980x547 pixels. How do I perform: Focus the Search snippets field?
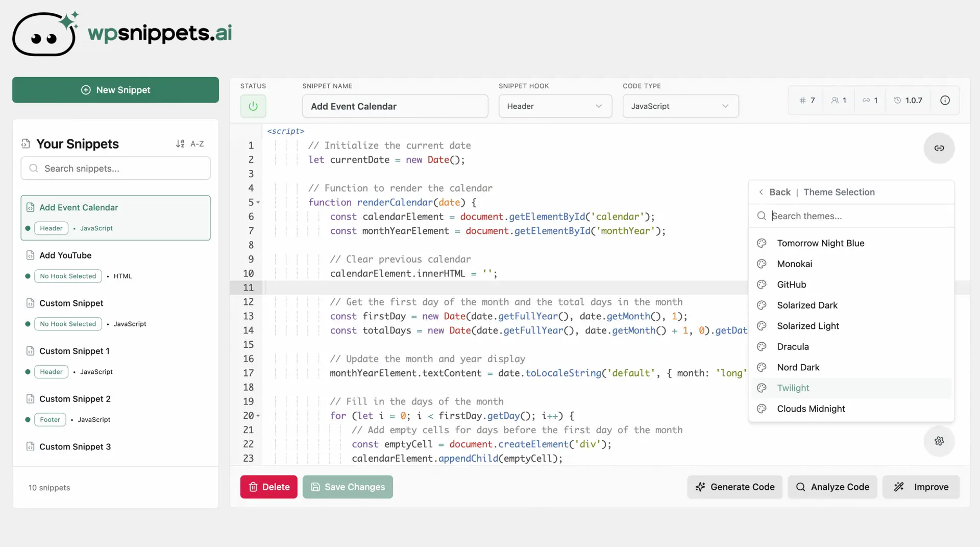point(115,169)
